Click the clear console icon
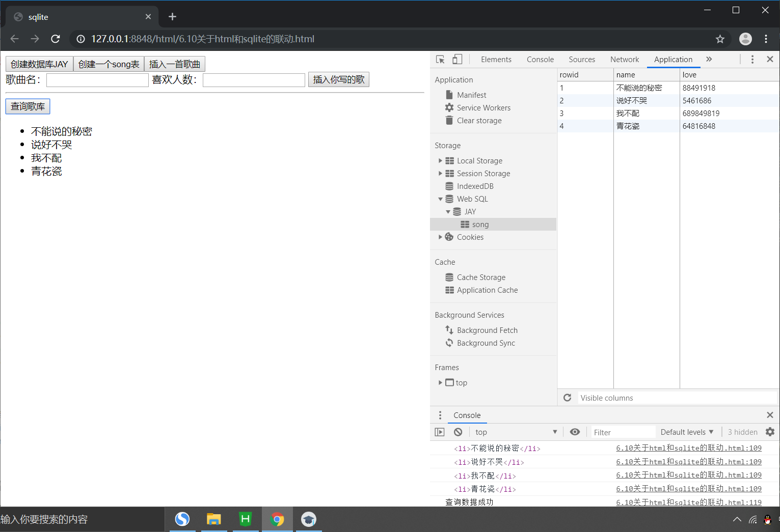 coord(458,432)
